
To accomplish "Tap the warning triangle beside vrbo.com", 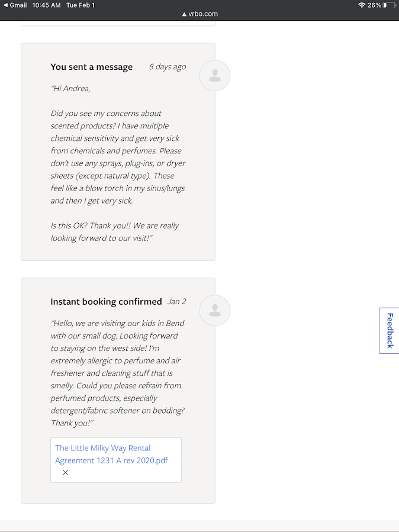I will point(185,13).
